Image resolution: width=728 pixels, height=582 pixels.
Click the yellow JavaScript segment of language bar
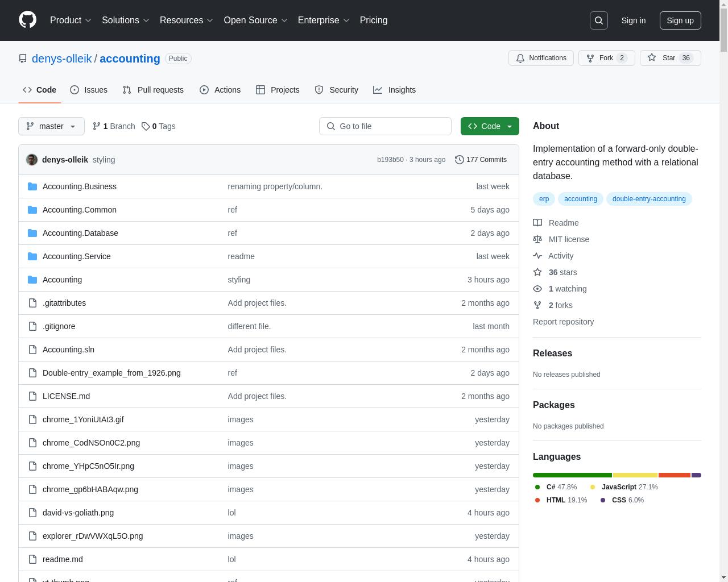635,475
